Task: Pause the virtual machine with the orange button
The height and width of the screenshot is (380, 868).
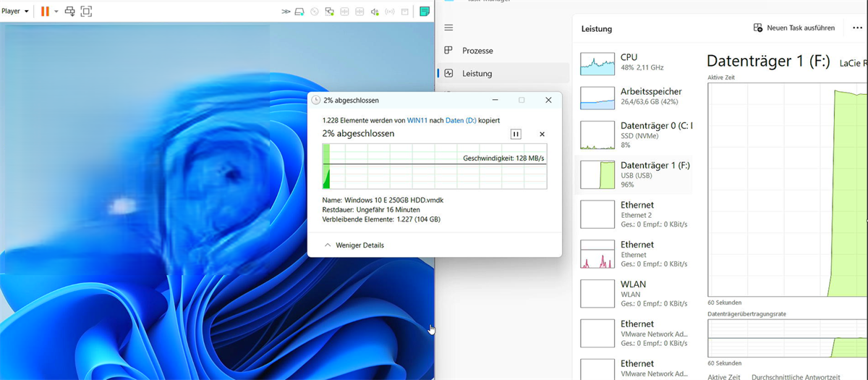Action: pyautogui.click(x=45, y=12)
